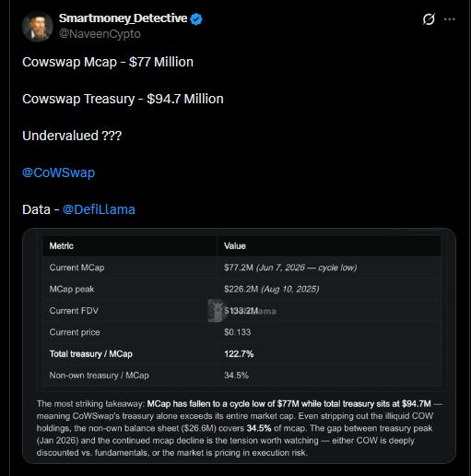Select the Current MCap row
The width and height of the screenshot is (471, 476).
[241, 268]
